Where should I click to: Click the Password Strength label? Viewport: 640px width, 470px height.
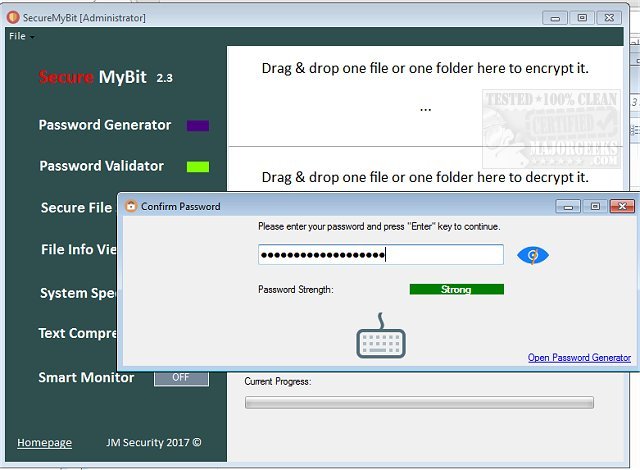[296, 290]
